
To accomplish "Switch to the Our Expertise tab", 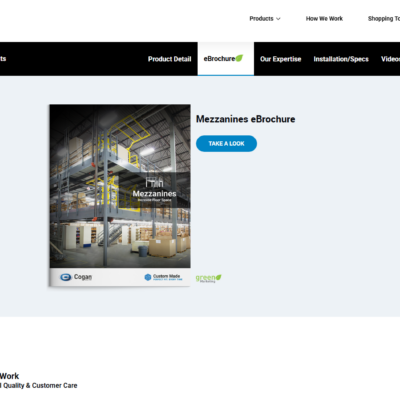I will tap(280, 59).
